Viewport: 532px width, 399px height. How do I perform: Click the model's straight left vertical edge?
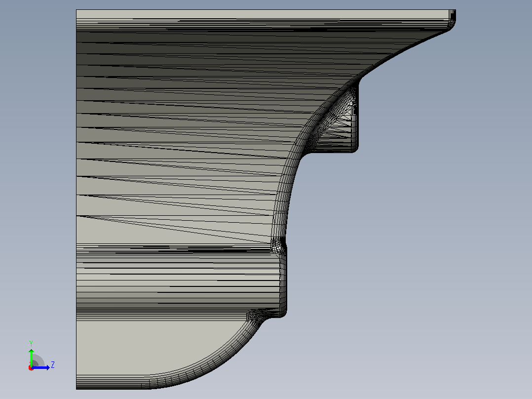[76, 199]
